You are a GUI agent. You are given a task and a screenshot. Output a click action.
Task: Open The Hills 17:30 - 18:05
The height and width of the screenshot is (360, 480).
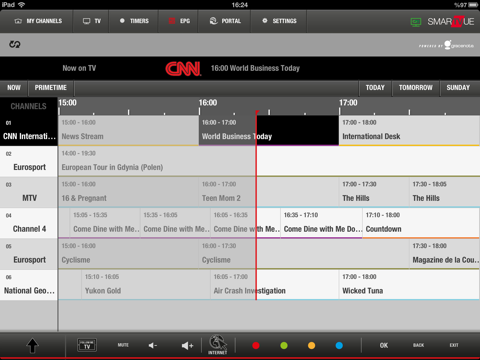445,193
